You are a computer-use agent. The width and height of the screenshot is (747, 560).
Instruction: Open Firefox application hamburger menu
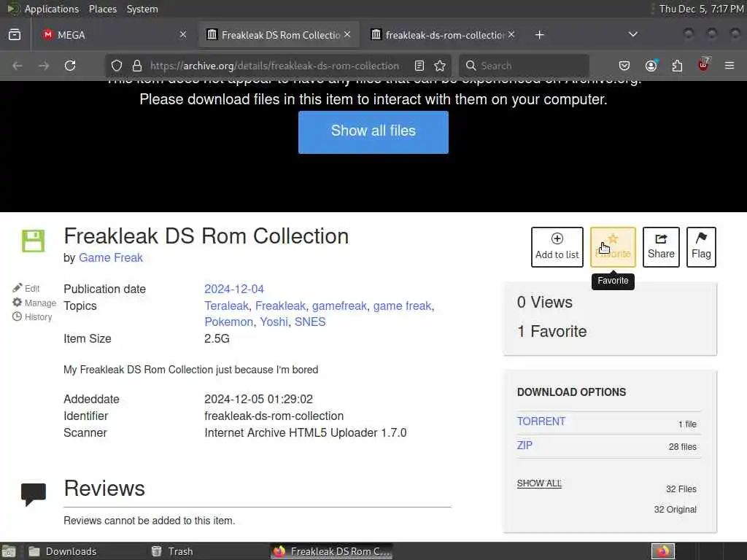pyautogui.click(x=729, y=66)
